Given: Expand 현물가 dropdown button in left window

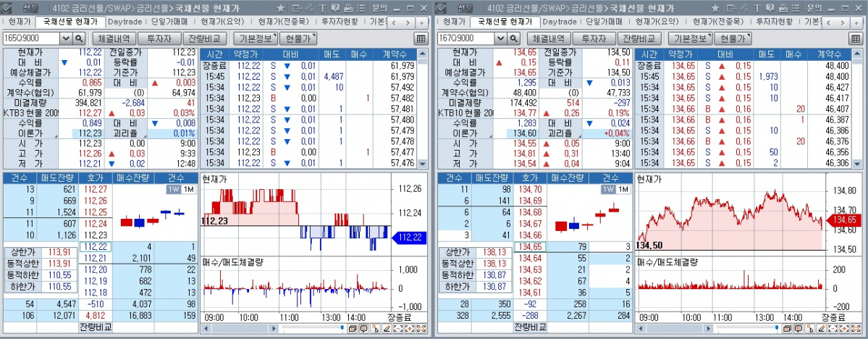Looking at the screenshot, I should pyautogui.click(x=298, y=39).
